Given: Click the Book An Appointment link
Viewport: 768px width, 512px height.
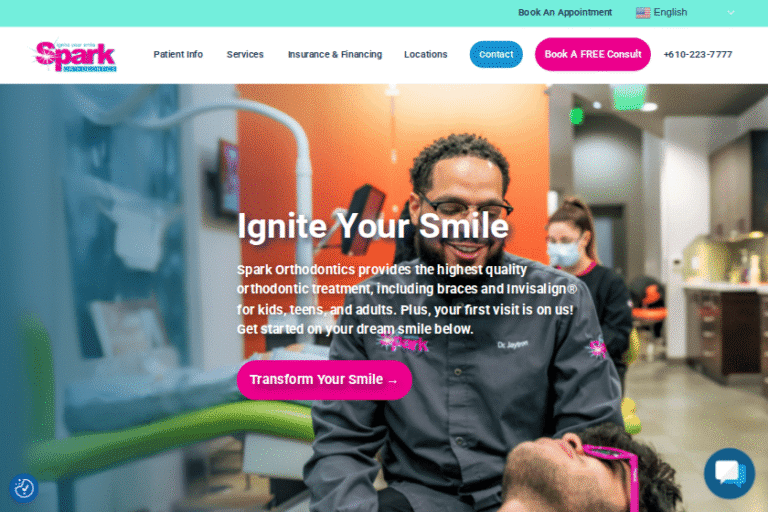Looking at the screenshot, I should pyautogui.click(x=565, y=12).
